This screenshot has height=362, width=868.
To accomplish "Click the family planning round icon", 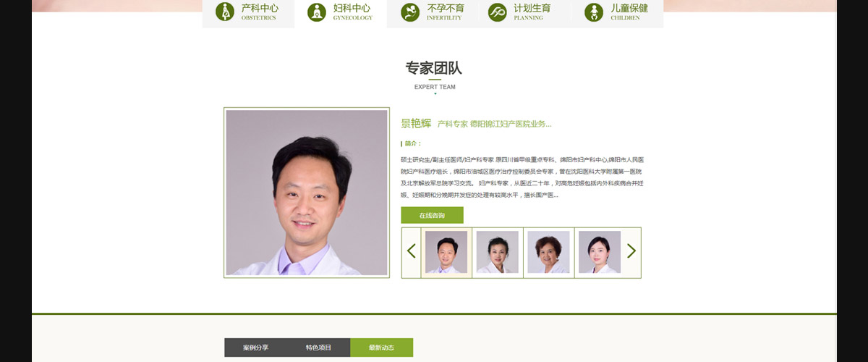I will (497, 12).
